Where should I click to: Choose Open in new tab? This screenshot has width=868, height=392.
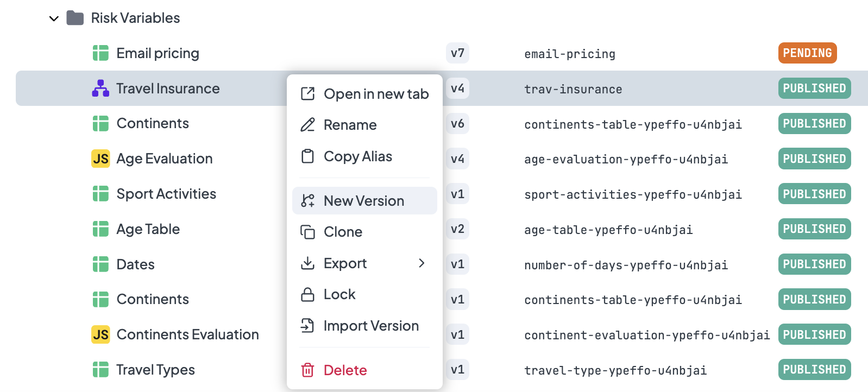click(364, 94)
